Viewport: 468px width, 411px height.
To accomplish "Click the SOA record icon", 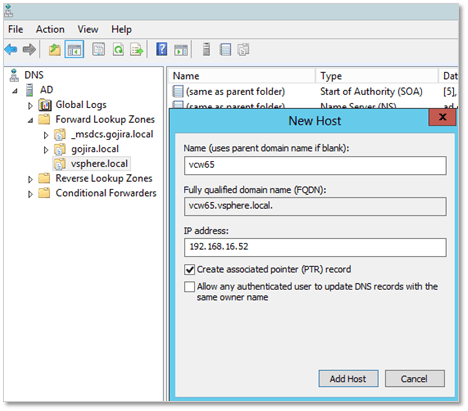I will point(178,91).
